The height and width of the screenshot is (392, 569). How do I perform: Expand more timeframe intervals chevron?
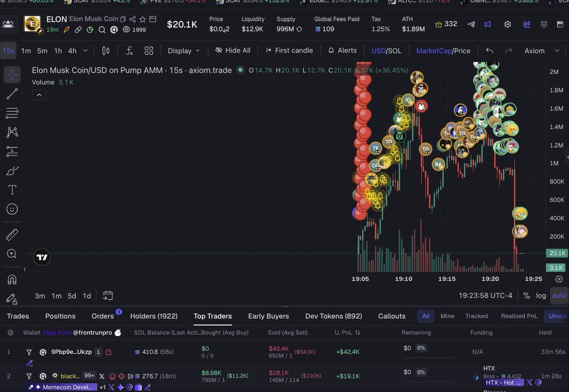[85, 50]
